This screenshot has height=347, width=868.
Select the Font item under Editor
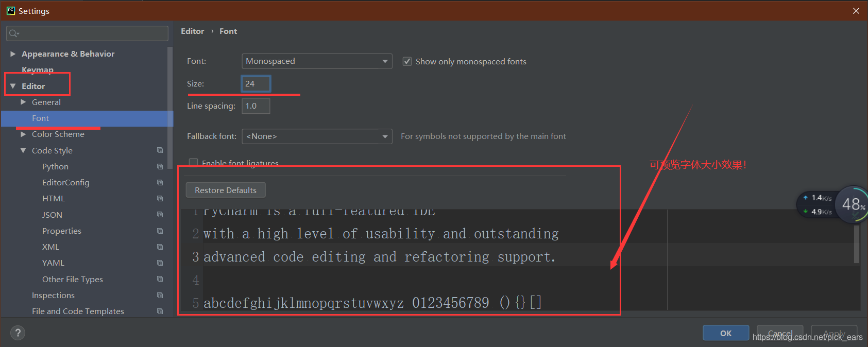[x=87, y=118]
